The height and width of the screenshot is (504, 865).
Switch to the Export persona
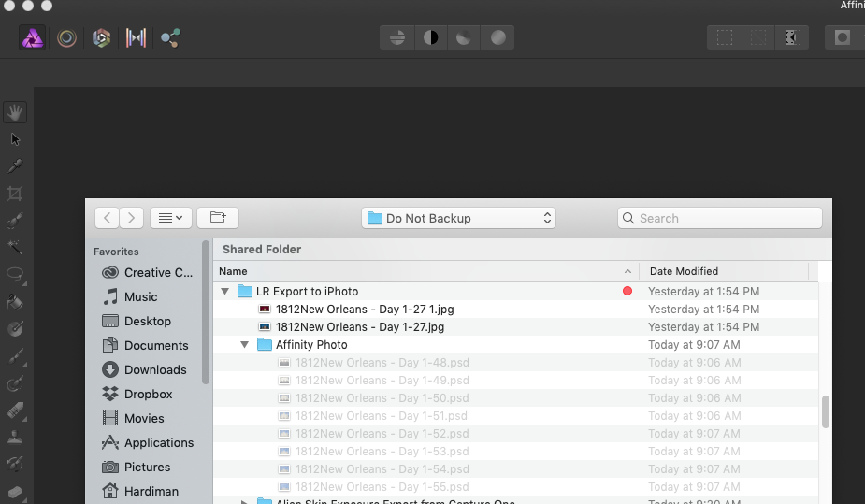click(x=170, y=38)
